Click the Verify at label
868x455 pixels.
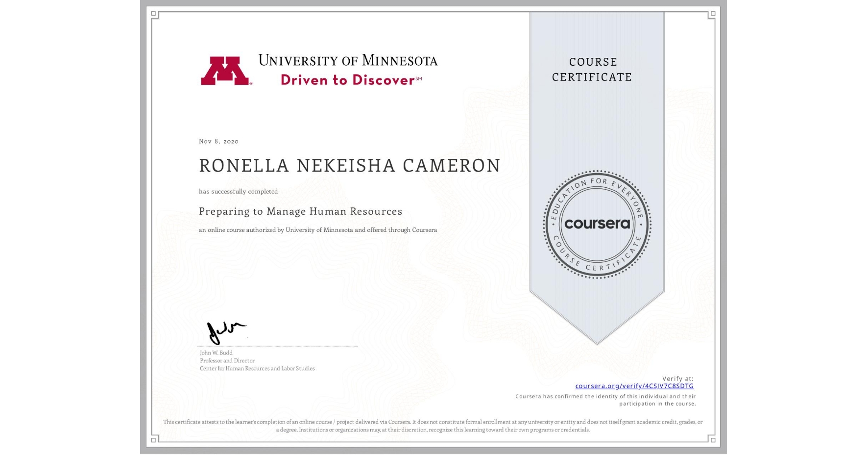(x=678, y=378)
